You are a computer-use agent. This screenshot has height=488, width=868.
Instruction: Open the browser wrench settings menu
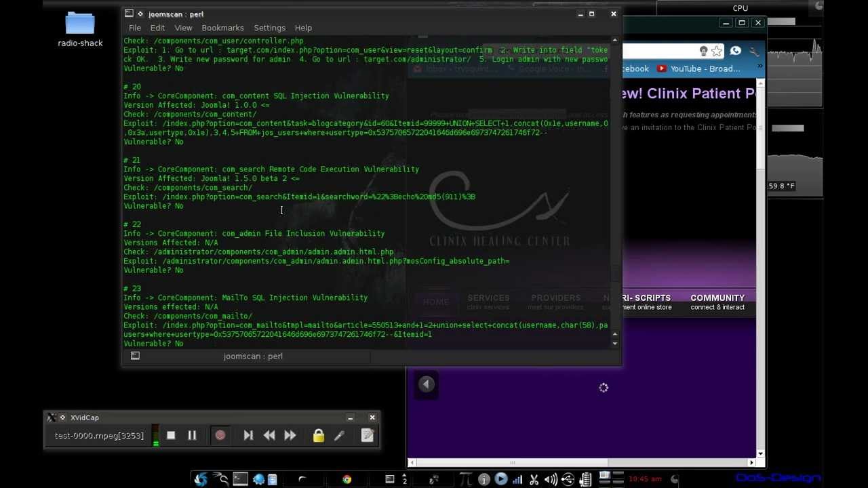(754, 52)
